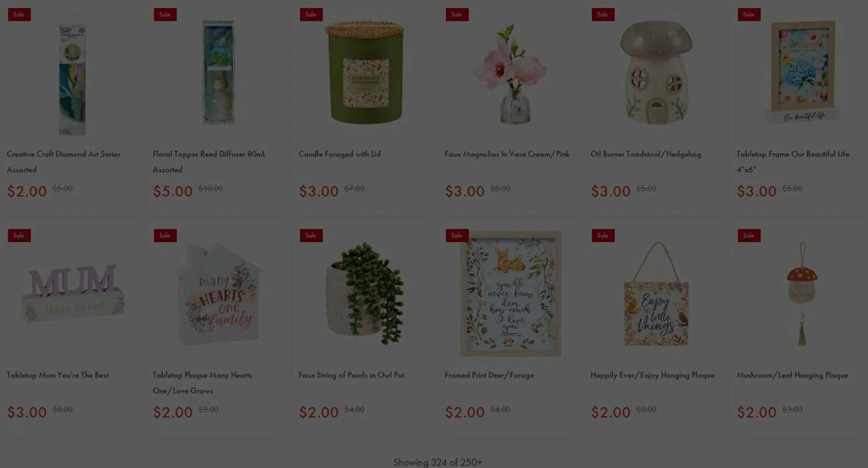The height and width of the screenshot is (468, 868).
Task: Click the Candle Foraged with Lid image
Action: (364, 73)
